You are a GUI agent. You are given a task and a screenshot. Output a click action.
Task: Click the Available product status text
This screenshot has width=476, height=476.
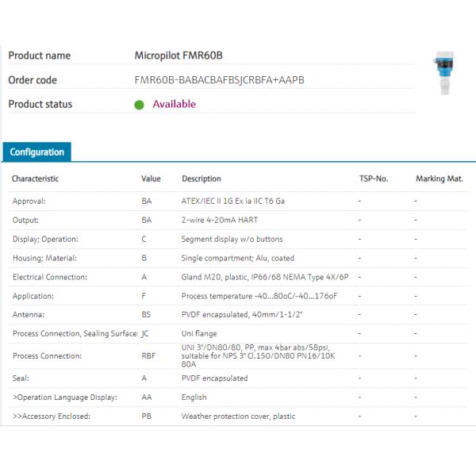coord(174,104)
